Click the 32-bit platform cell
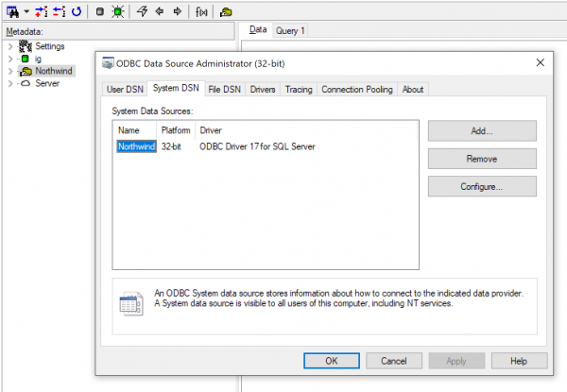The image size is (567, 392). 171,146
